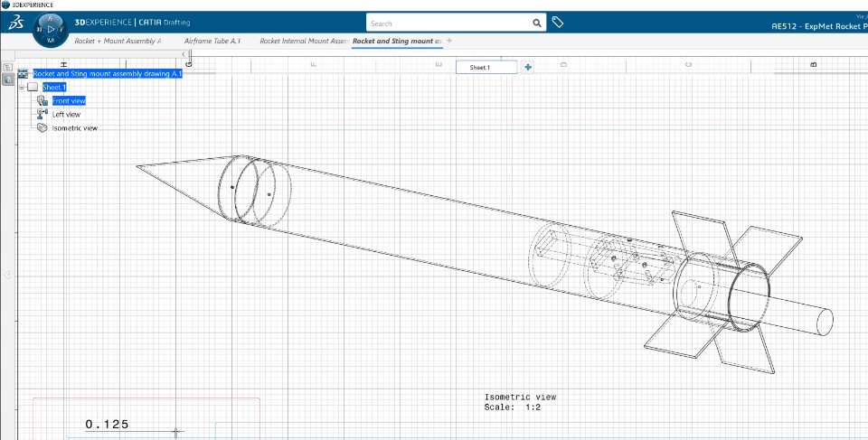Switch to Rocket Internal Mount Assembly tab
Screen dimensions: 868x440
click(x=304, y=41)
